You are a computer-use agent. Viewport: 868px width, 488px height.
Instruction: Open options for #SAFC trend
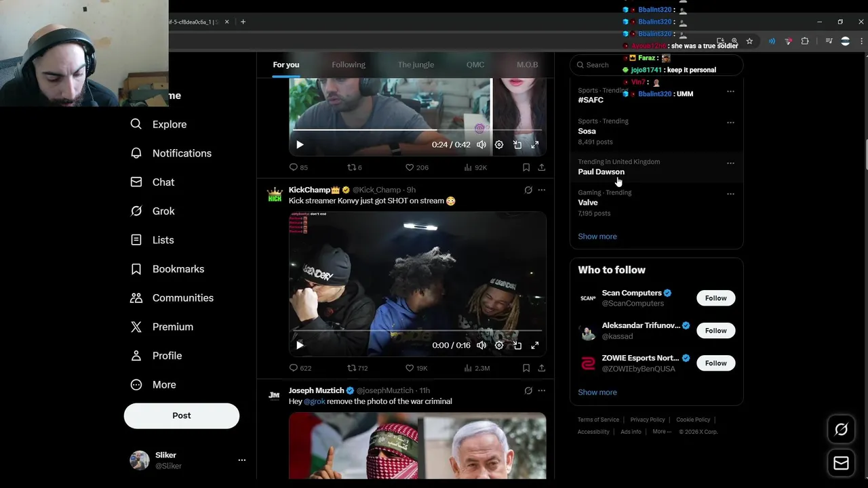pyautogui.click(x=730, y=91)
